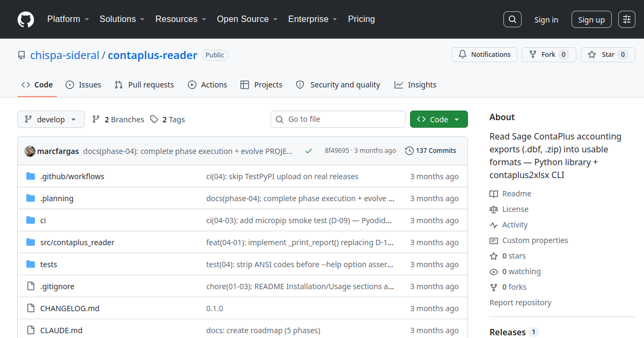Open the 0.1.0 commit message
The width and height of the screenshot is (644, 338).
[x=215, y=308]
